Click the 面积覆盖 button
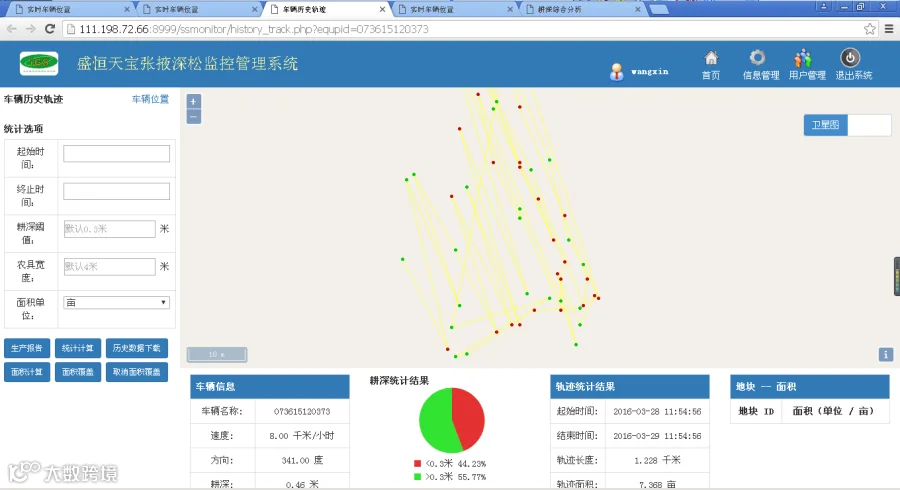The height and width of the screenshot is (490, 900). pyautogui.click(x=78, y=372)
